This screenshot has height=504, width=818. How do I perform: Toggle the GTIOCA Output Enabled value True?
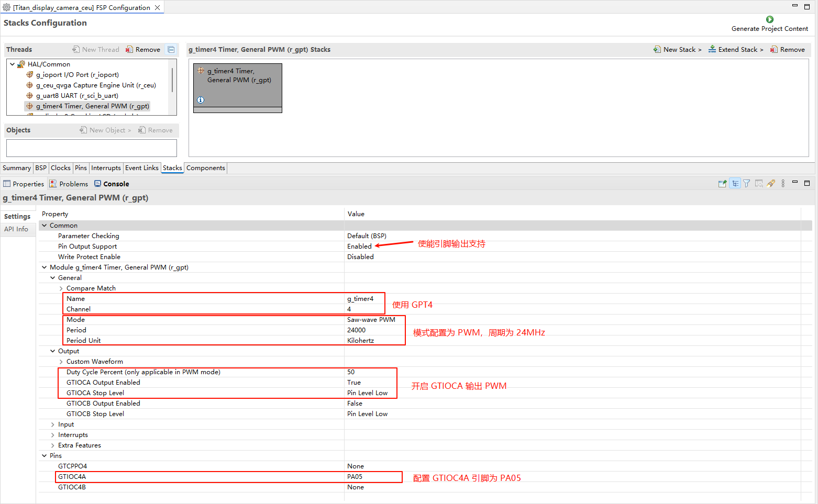(354, 383)
